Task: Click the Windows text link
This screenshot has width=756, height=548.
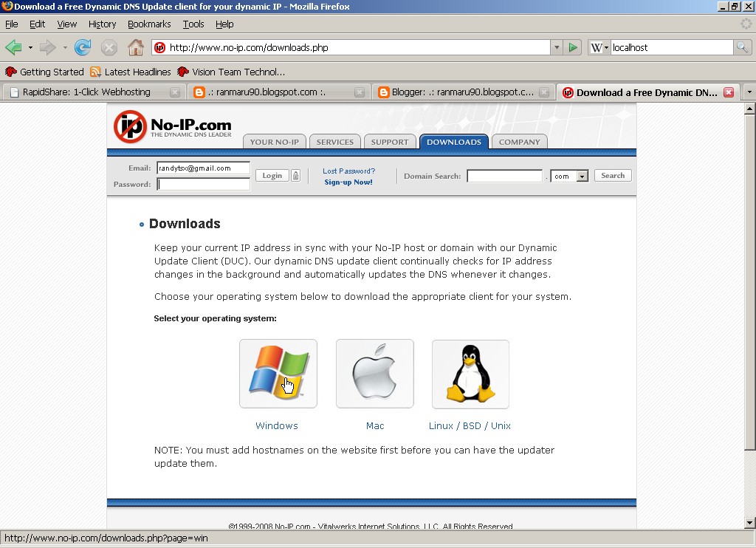Action: pyautogui.click(x=277, y=425)
